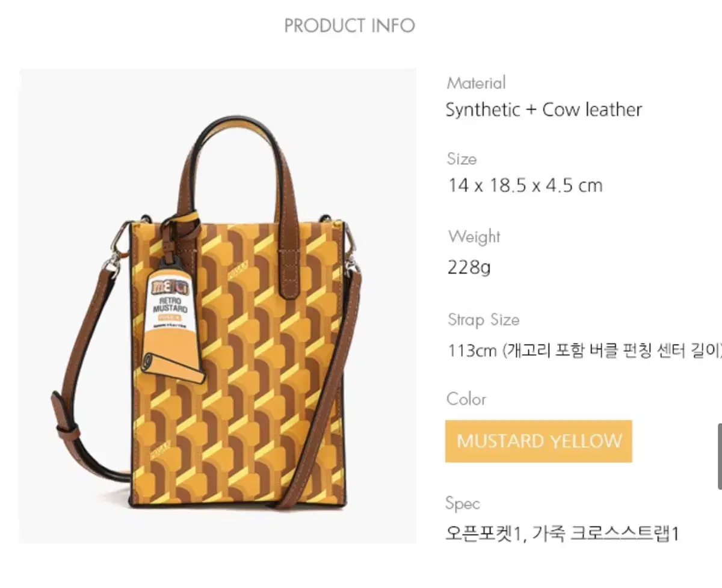722x588 pixels.
Task: Click the PRODUCT INFO heading
Action: [x=350, y=26]
